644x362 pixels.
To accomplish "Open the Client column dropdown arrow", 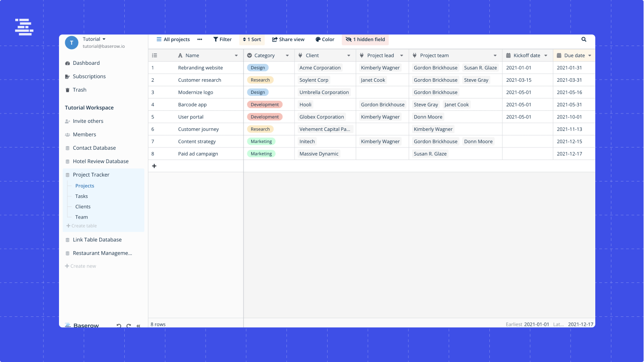I will (x=349, y=55).
